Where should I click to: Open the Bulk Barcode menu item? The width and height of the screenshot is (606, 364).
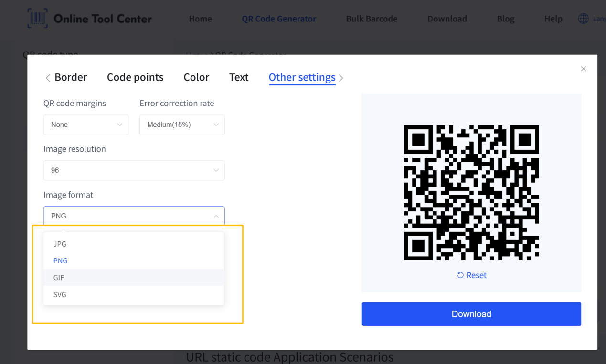(x=372, y=19)
